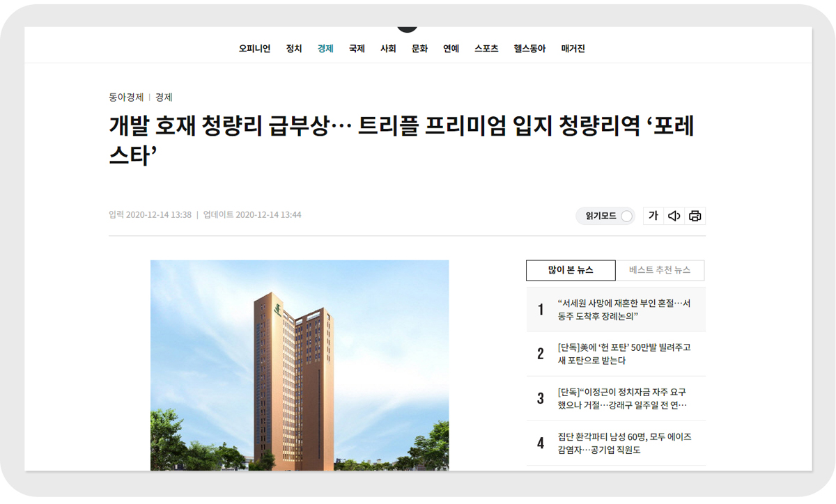The image size is (836, 504).
Task: Click the article headline 개발 호재 청량리
Action: (x=401, y=139)
